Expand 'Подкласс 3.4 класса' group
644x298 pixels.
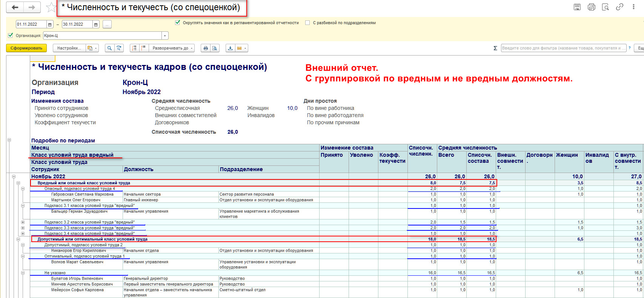[23, 233]
